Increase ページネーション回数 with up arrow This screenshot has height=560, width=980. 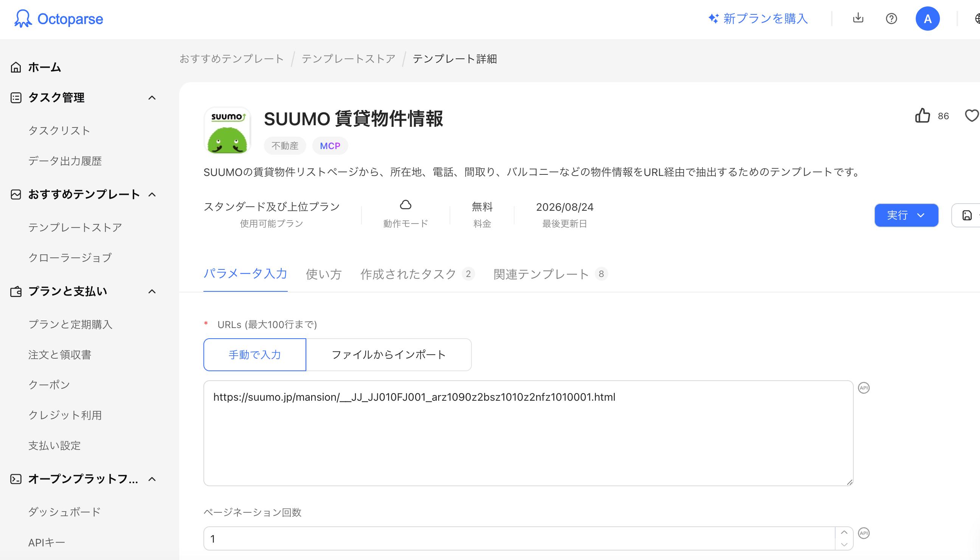(844, 533)
